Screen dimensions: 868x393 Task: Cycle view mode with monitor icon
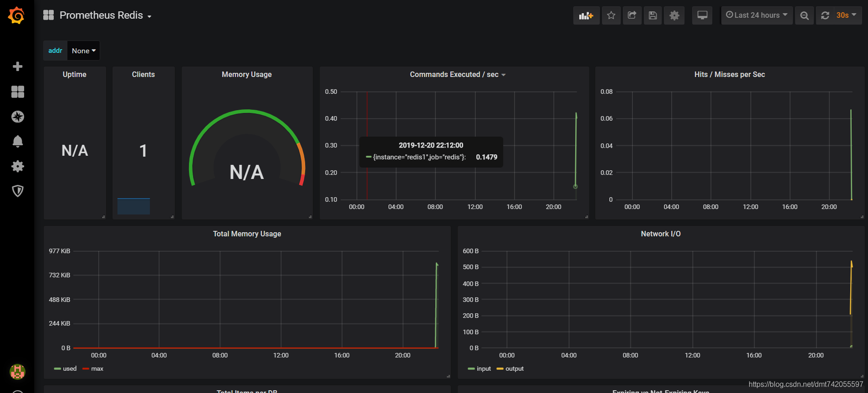[x=702, y=15]
